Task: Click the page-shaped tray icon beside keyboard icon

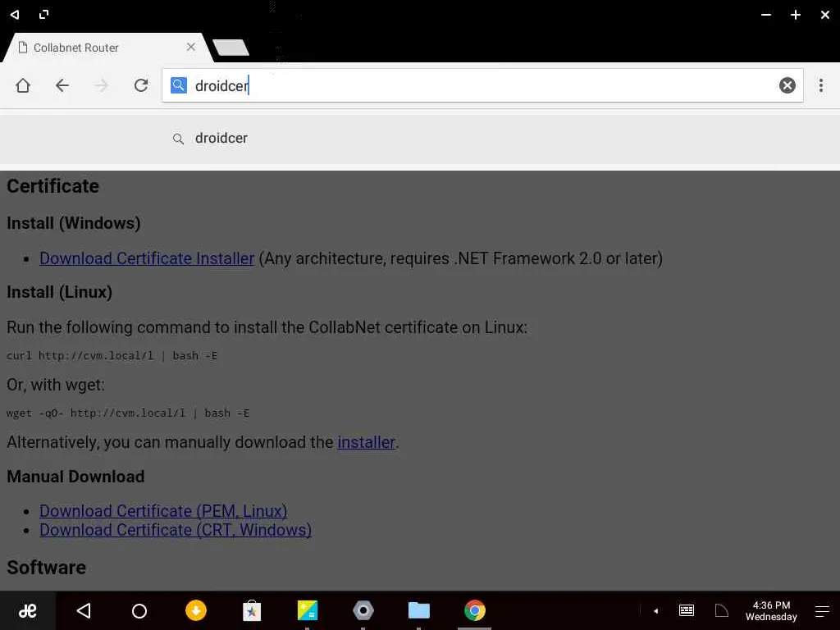Action: [x=722, y=610]
